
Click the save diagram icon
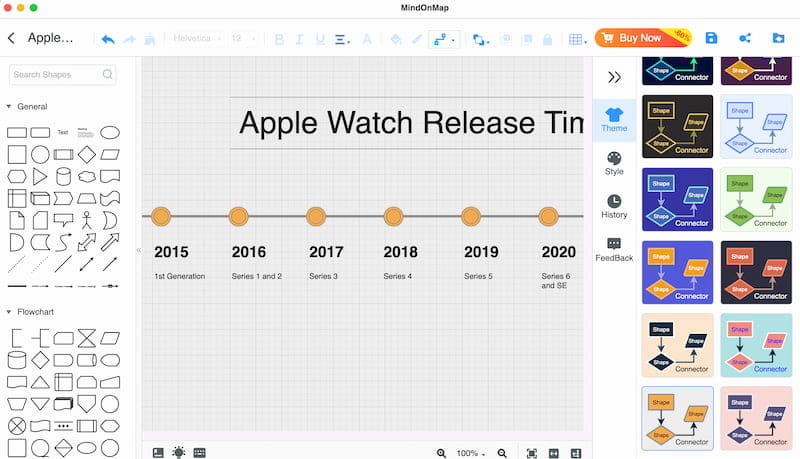tap(711, 38)
